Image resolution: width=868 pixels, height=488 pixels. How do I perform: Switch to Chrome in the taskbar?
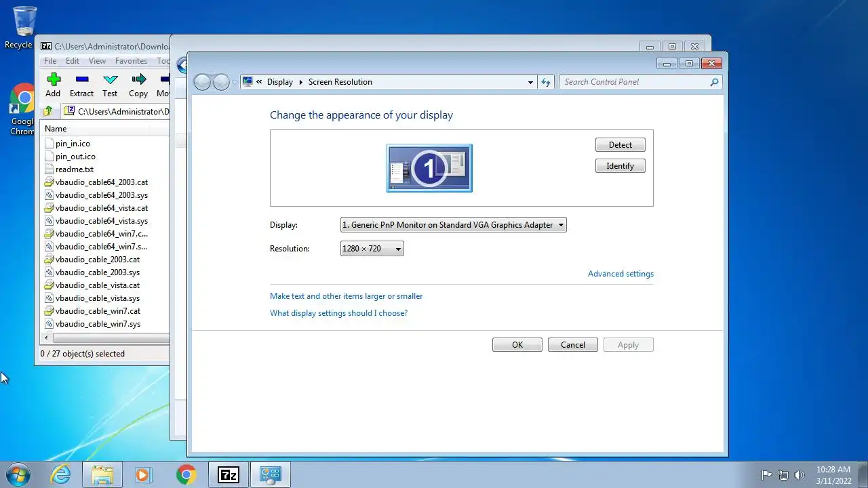click(x=186, y=474)
